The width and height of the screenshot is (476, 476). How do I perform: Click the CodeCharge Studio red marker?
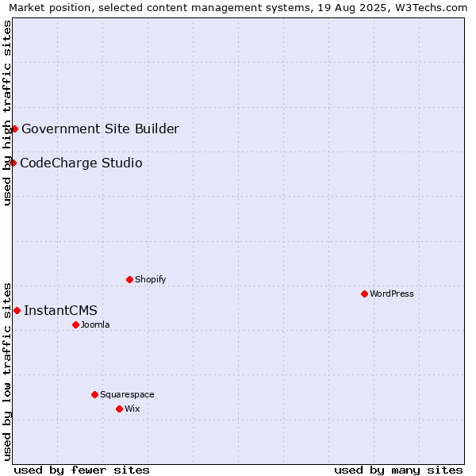(13, 163)
